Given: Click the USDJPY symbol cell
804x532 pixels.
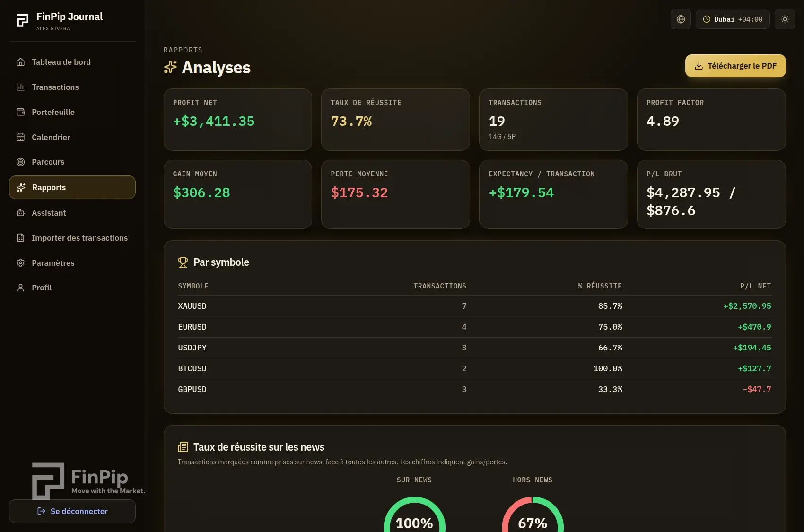Looking at the screenshot, I should pyautogui.click(x=192, y=348).
